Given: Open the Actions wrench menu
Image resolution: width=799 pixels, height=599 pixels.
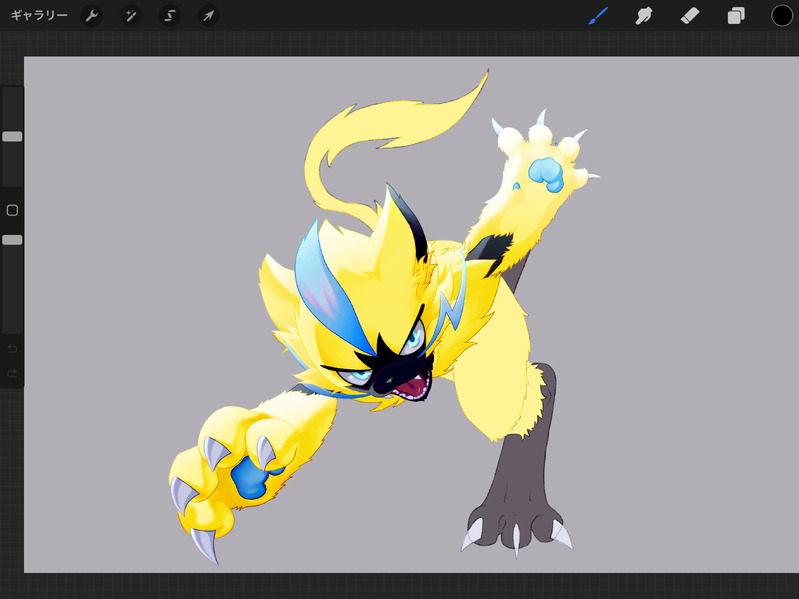Looking at the screenshot, I should (92, 16).
